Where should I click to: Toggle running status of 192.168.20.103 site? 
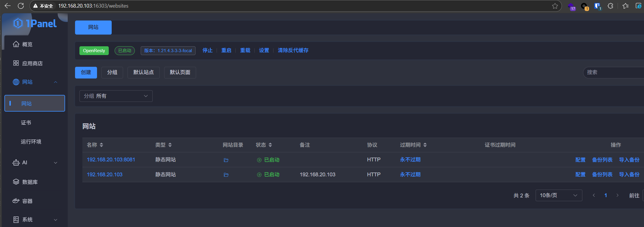268,175
